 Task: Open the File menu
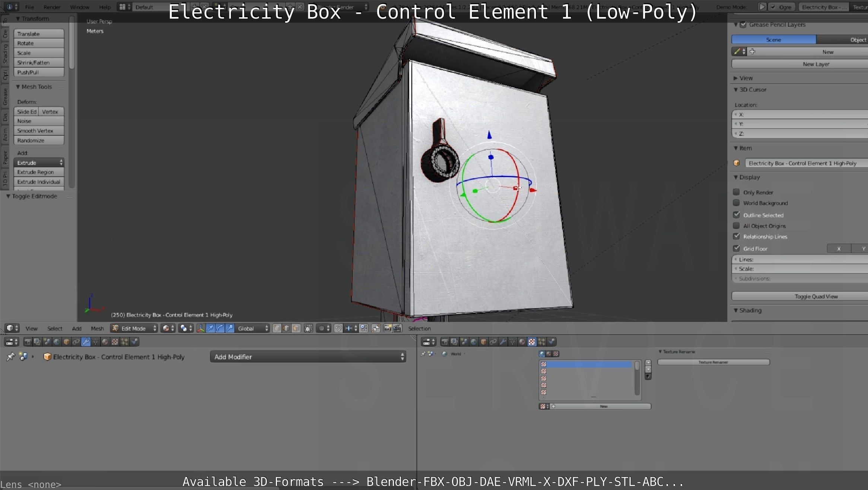29,7
